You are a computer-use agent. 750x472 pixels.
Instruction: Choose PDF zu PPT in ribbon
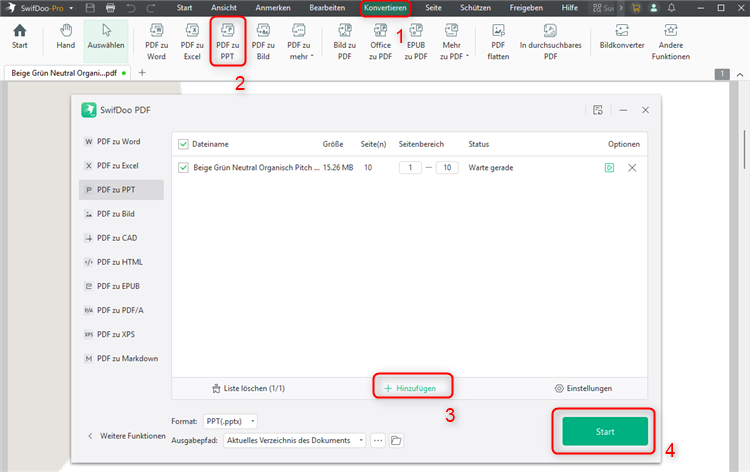point(228,42)
